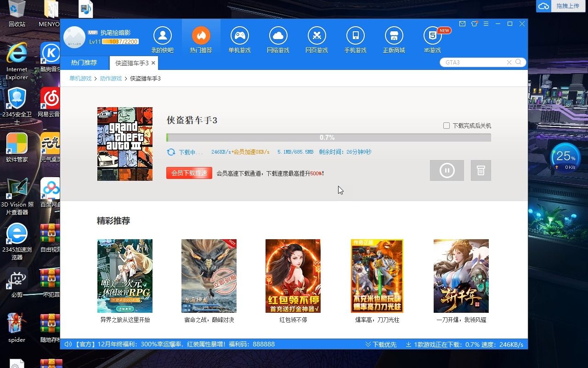Open 2345加速浏览器 desktop icon
This screenshot has width=588, height=368.
coord(17,241)
